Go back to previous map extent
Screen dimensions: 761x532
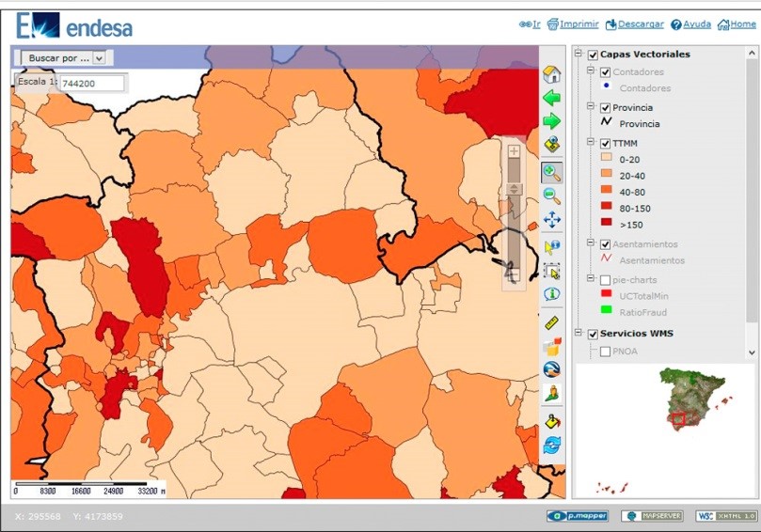coord(552,98)
